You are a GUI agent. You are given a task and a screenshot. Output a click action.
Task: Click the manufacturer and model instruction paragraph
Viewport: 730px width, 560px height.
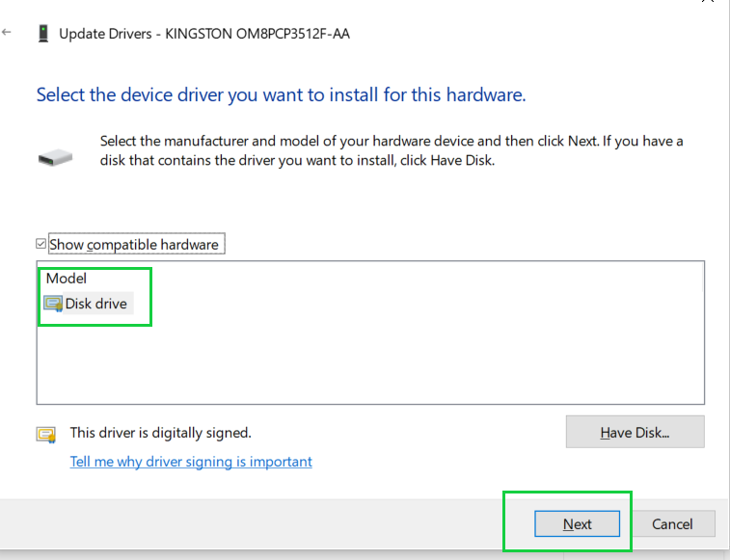(x=392, y=150)
